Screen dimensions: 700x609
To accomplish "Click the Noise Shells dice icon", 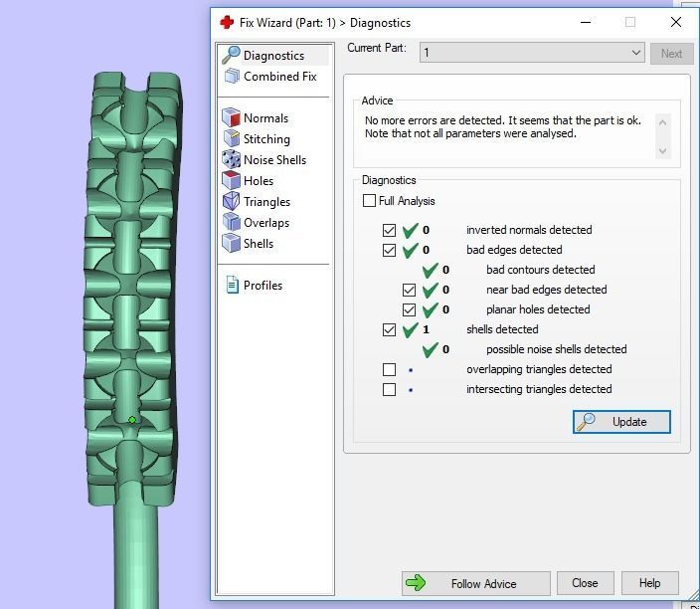I will click(232, 159).
